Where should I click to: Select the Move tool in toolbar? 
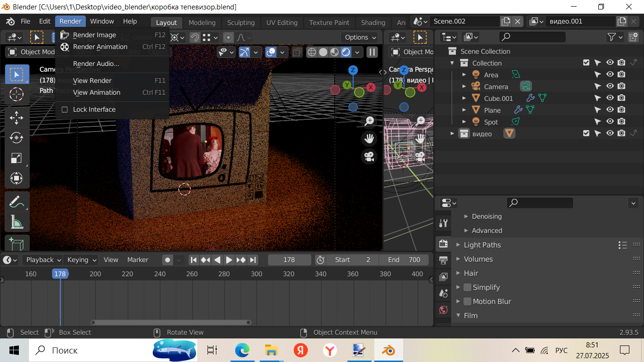pyautogui.click(x=17, y=117)
